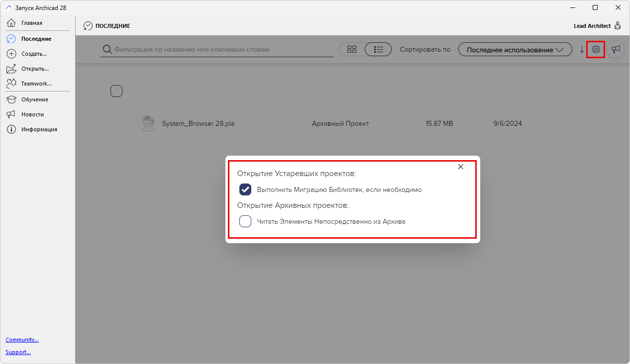
Task: Click the ПОСЛЕДНИЕ header clock icon
Action: pos(88,26)
